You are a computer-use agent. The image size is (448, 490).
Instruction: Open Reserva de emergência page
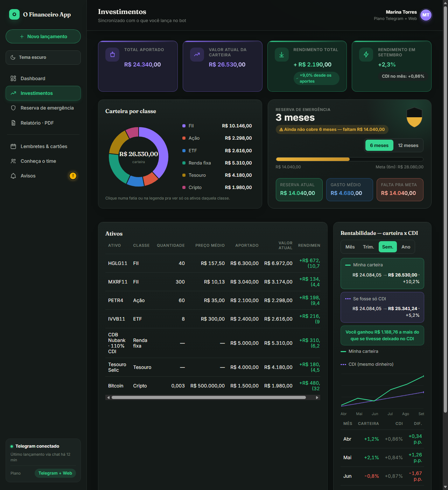43,108
